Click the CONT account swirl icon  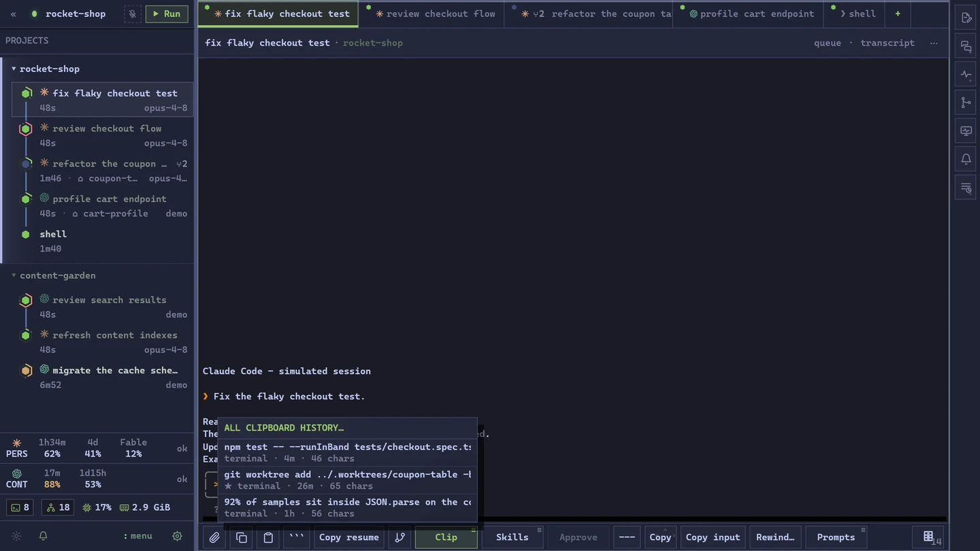click(x=17, y=473)
